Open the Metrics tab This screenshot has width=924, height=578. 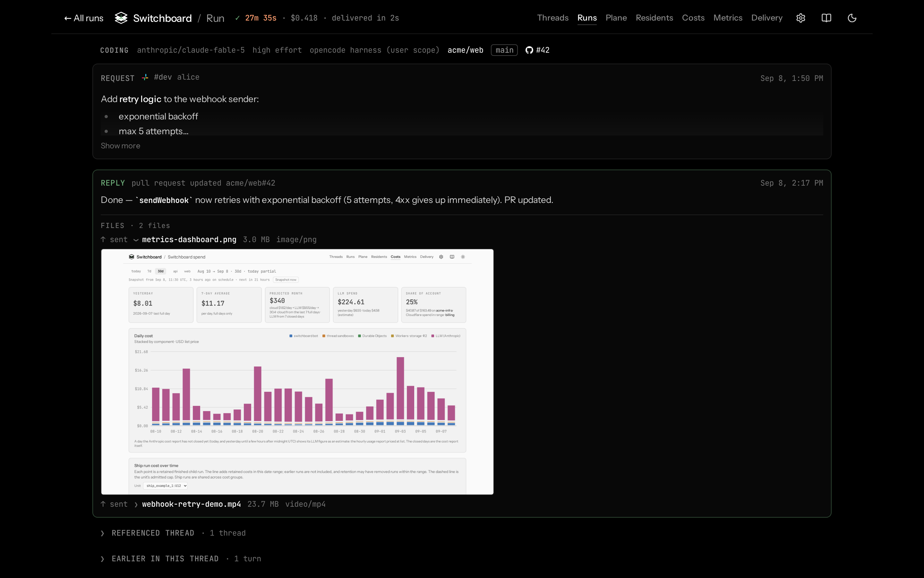click(728, 18)
